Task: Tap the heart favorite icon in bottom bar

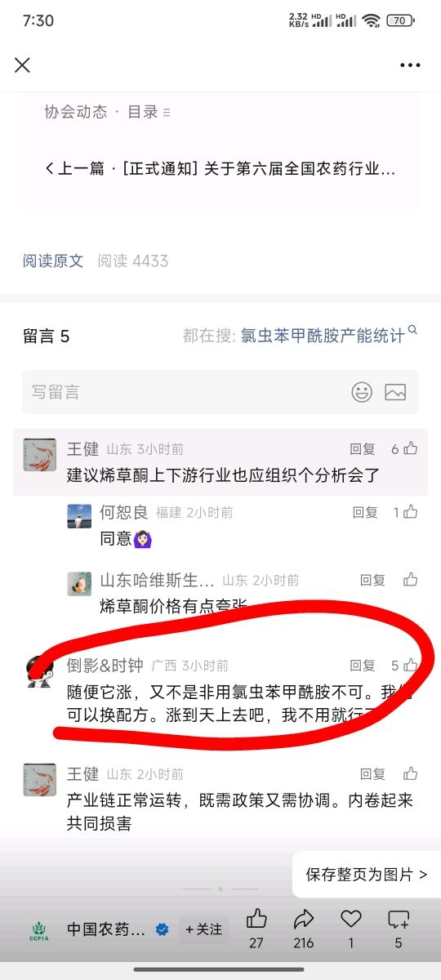Action: 351,919
